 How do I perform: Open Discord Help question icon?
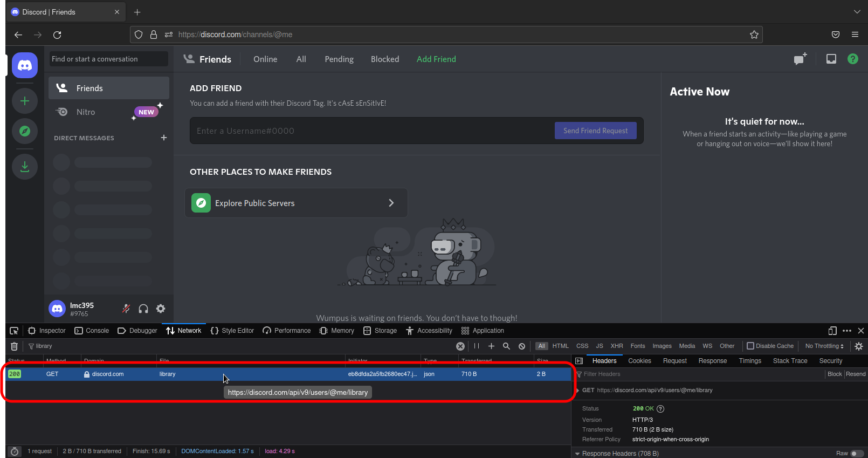[853, 59]
